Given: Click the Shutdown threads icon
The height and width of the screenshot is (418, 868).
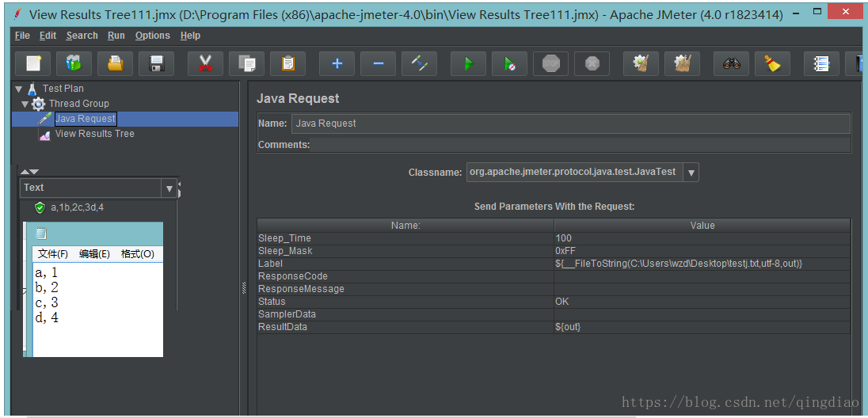Looking at the screenshot, I should (x=592, y=63).
